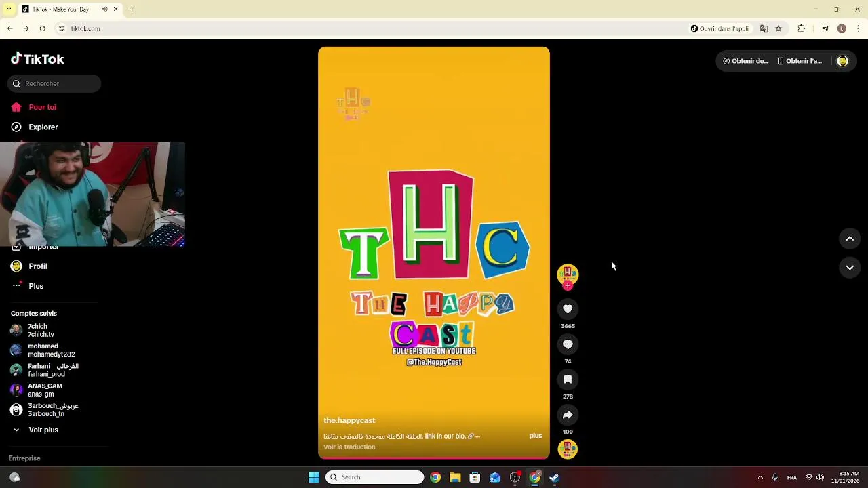The image size is (868, 488).
Task: Open profile avatar menu at top right
Action: (x=843, y=61)
